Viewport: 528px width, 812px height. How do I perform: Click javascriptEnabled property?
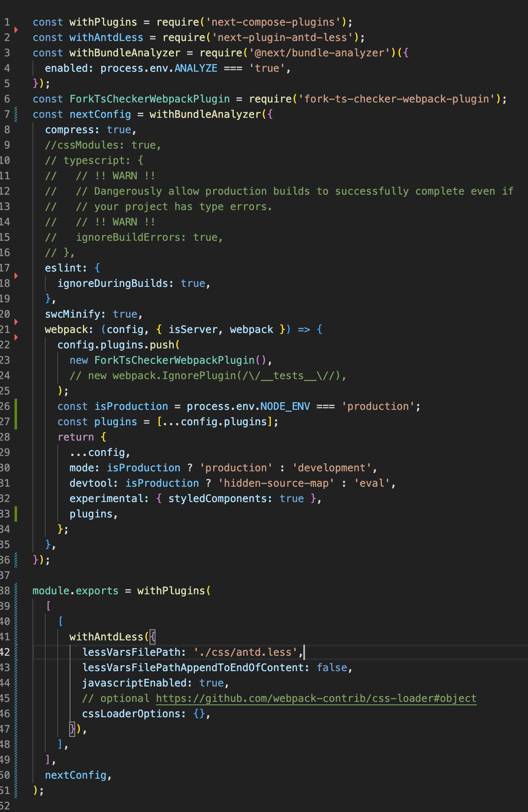[134, 683]
